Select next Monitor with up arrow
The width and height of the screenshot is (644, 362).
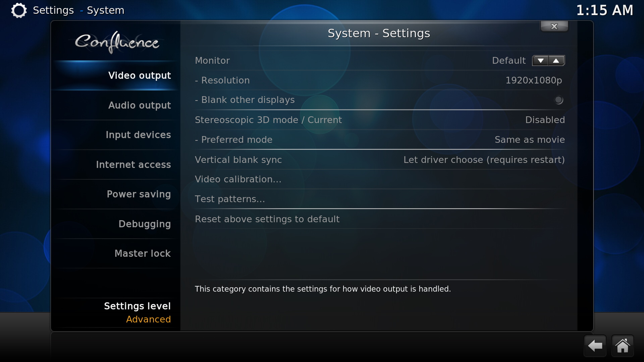coord(556,61)
